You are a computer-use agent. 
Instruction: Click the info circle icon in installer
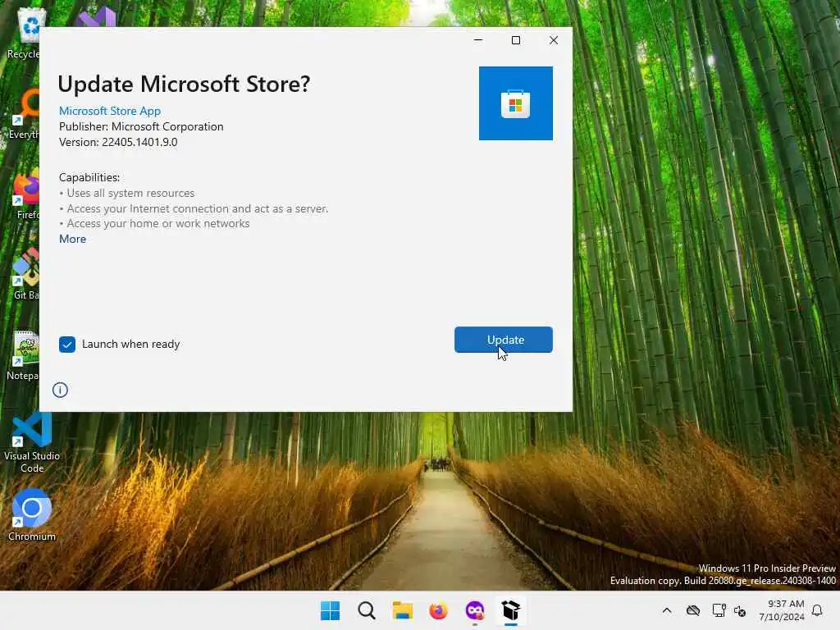click(x=60, y=390)
